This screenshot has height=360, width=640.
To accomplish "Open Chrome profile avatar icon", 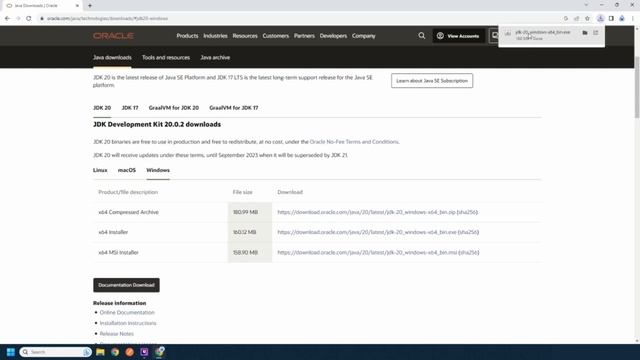I will pos(622,18).
